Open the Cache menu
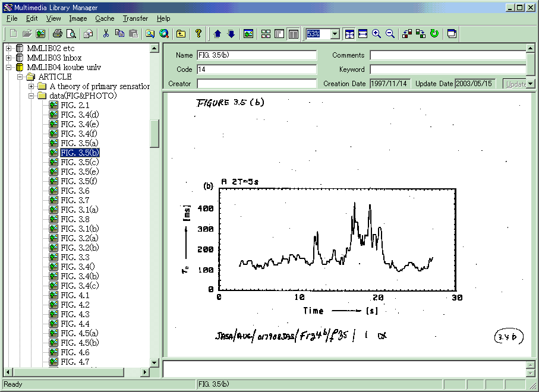Image resolution: width=539 pixels, height=392 pixels. click(x=105, y=18)
